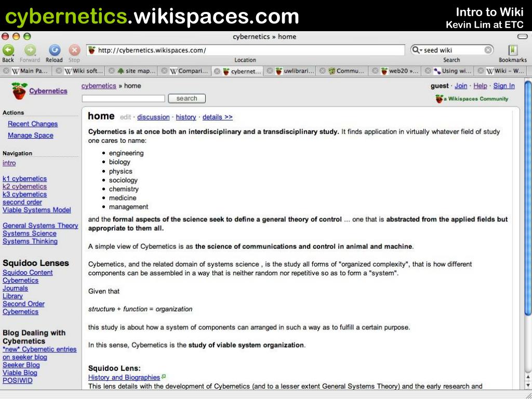Open the second order link
Screen dimensions: 532x399
22,202
